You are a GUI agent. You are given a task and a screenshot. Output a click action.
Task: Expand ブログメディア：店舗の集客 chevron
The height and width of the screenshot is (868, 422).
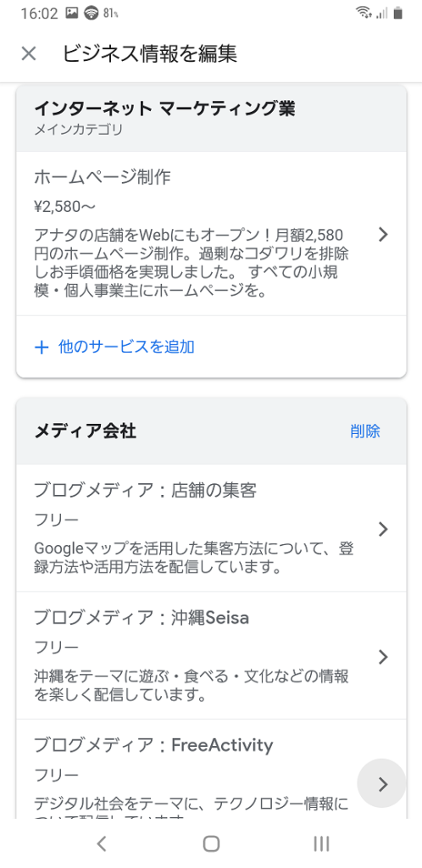pos(383,529)
